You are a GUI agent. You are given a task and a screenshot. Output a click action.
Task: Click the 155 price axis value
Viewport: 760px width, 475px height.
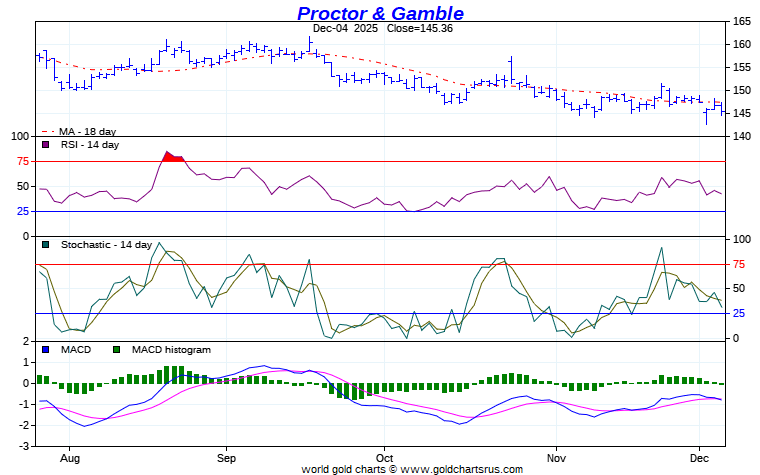coord(742,67)
